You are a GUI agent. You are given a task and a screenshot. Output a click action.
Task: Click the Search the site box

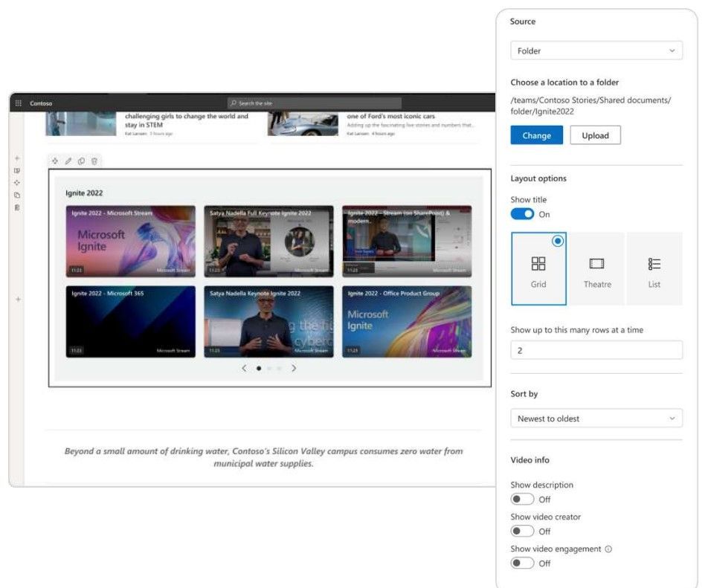pos(315,103)
